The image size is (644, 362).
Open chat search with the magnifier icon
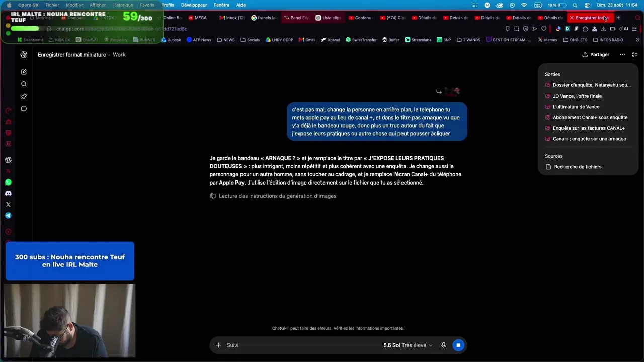point(24,84)
